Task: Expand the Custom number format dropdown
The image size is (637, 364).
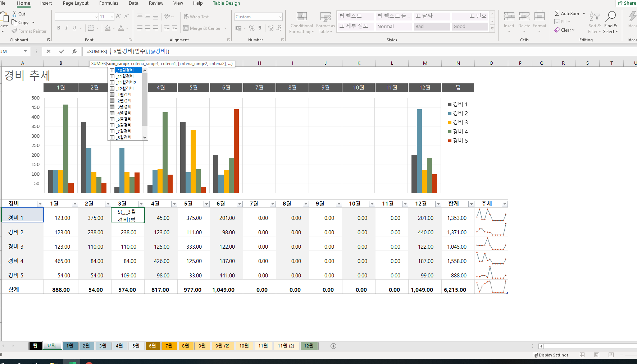Action: (280, 17)
